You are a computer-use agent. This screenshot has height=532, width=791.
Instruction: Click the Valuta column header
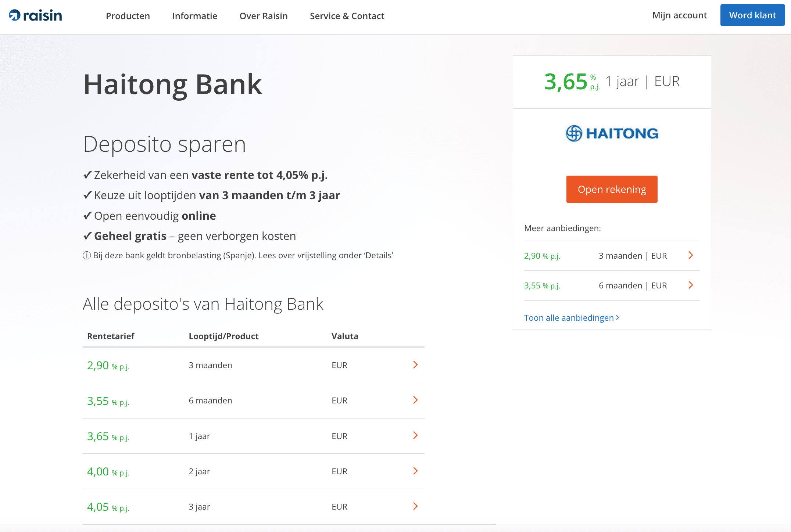[345, 336]
